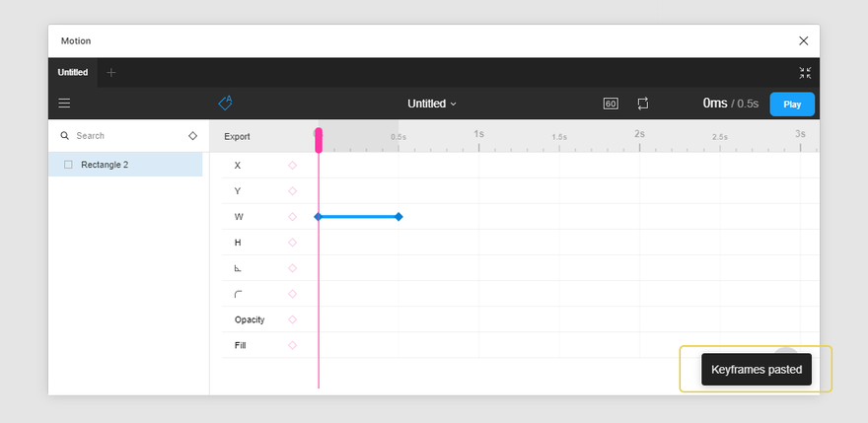Click the keyframe diamond beside the Search field

coord(192,136)
